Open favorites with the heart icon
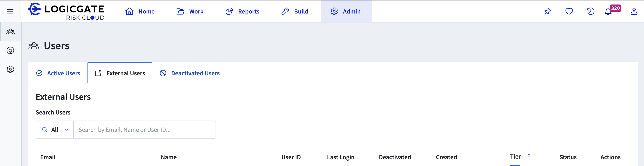Viewport: 644px width, 166px height. [x=569, y=11]
